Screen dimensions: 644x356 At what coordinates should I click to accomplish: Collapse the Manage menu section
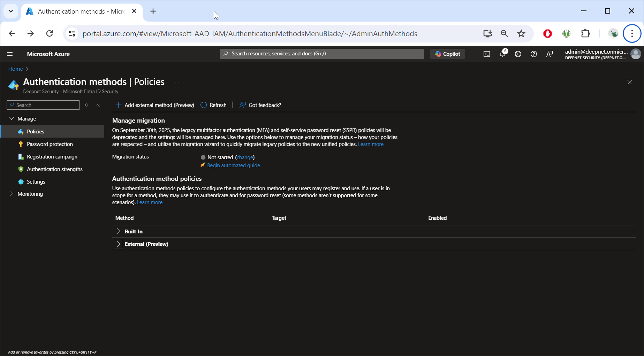point(12,119)
